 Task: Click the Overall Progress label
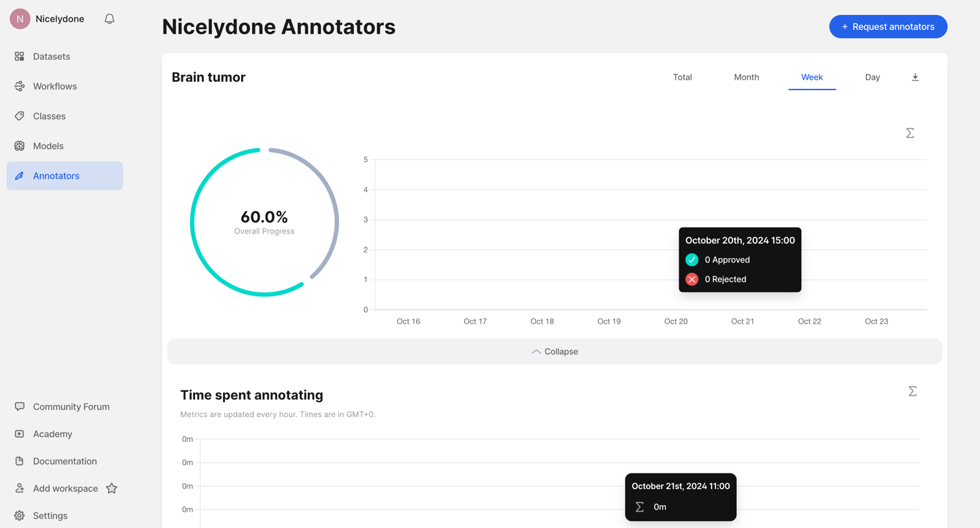click(x=264, y=232)
